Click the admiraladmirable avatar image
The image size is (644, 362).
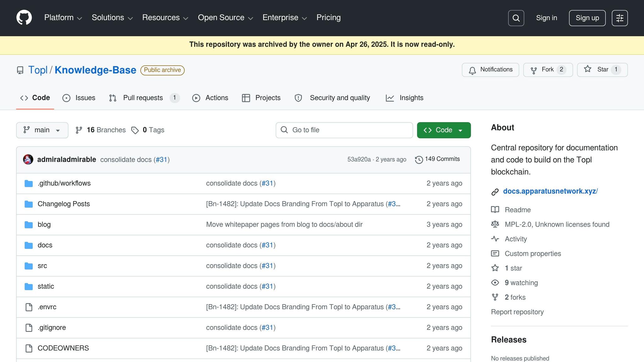(x=28, y=159)
